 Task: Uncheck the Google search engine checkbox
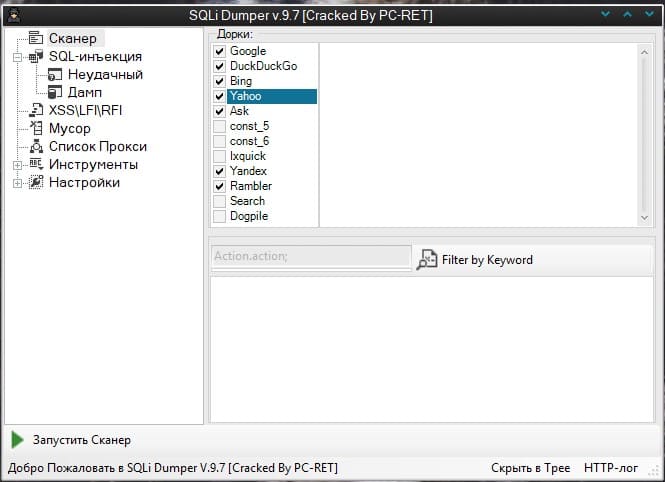coord(219,51)
